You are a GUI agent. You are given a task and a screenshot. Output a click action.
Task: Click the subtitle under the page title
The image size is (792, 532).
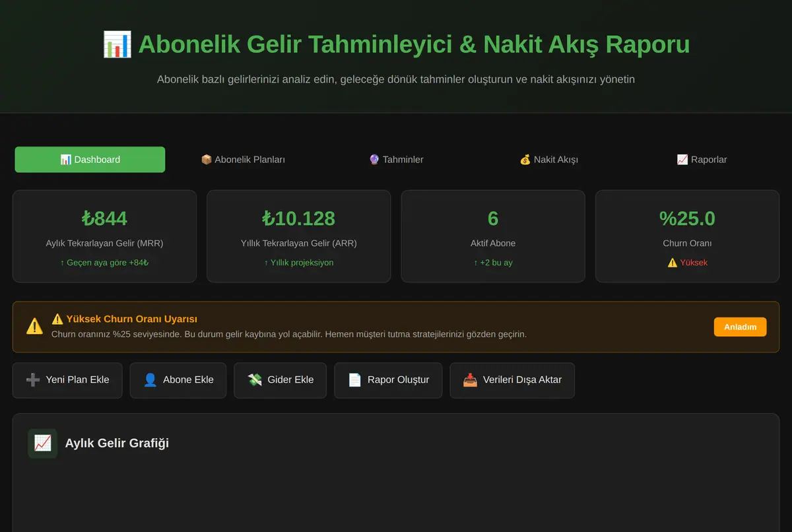tap(396, 79)
